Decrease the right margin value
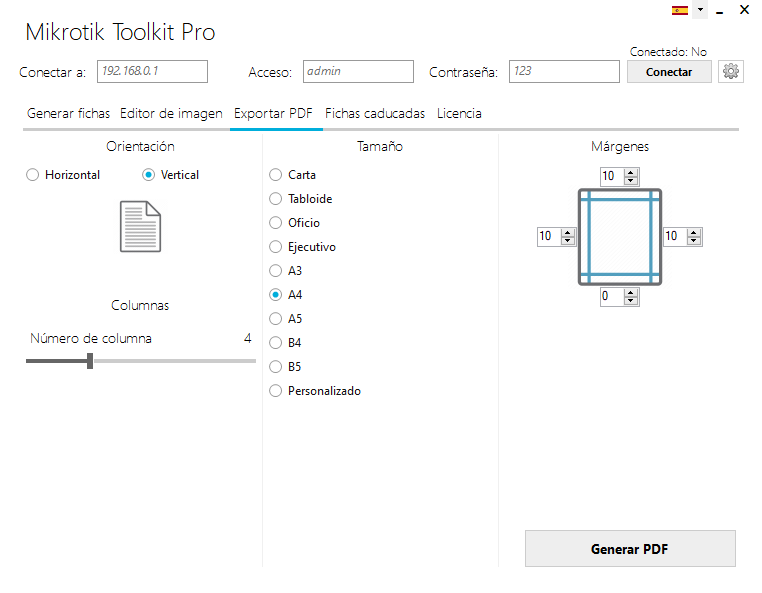The height and width of the screenshot is (593, 762). coord(693,241)
